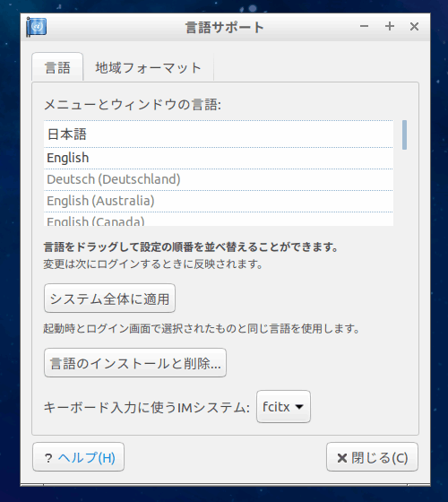Minimize the 言語サポート window
This screenshot has height=502, width=448.
(x=364, y=27)
